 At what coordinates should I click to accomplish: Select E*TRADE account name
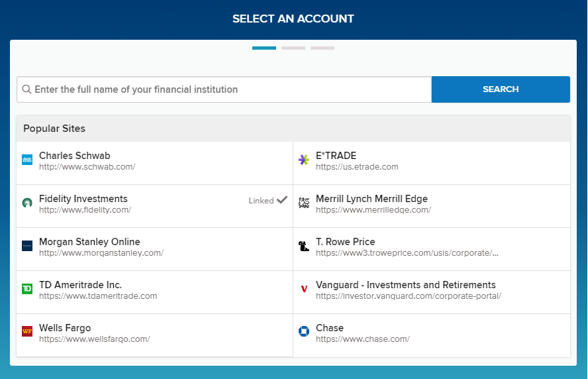(x=336, y=155)
